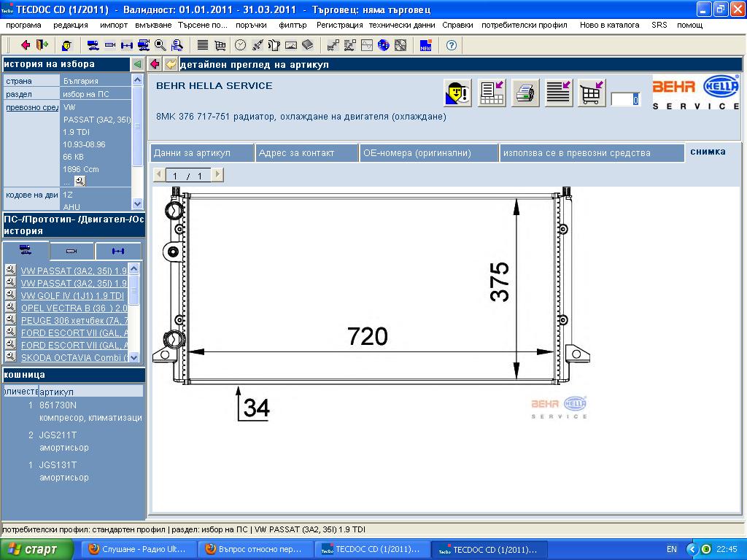Switch to OE-номера (оригинални) tab
Viewport: 747px width, 560px height.
click(429, 153)
